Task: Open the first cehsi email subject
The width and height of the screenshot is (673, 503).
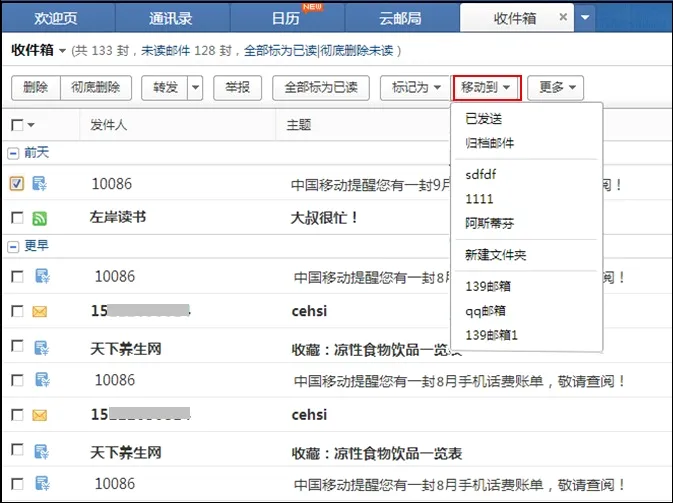Action: tap(309, 311)
